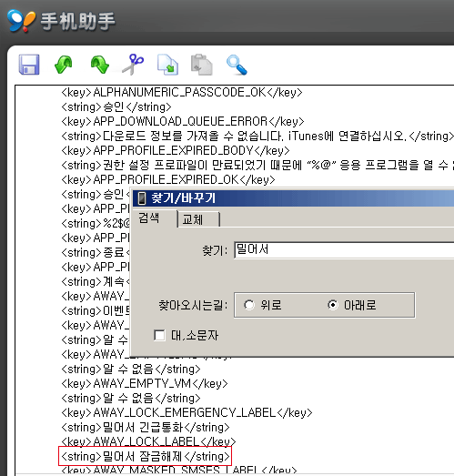Click the 찾기/바꾸기 dialog title bar
The image size is (454, 476).
[293, 198]
